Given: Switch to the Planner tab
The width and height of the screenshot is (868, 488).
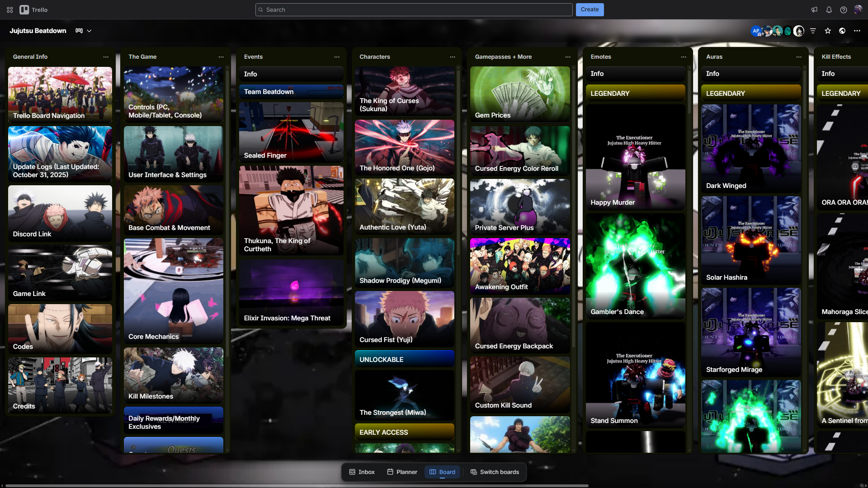Looking at the screenshot, I should point(402,472).
